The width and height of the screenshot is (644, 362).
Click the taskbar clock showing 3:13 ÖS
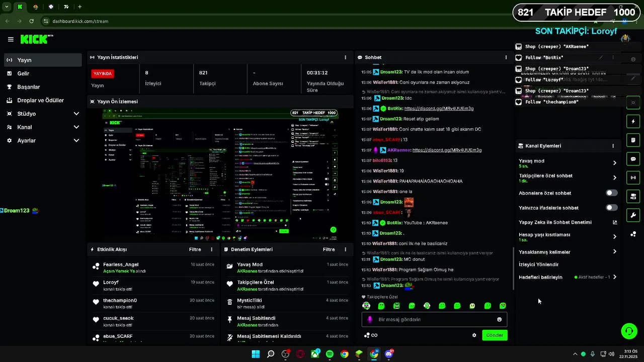click(x=629, y=354)
